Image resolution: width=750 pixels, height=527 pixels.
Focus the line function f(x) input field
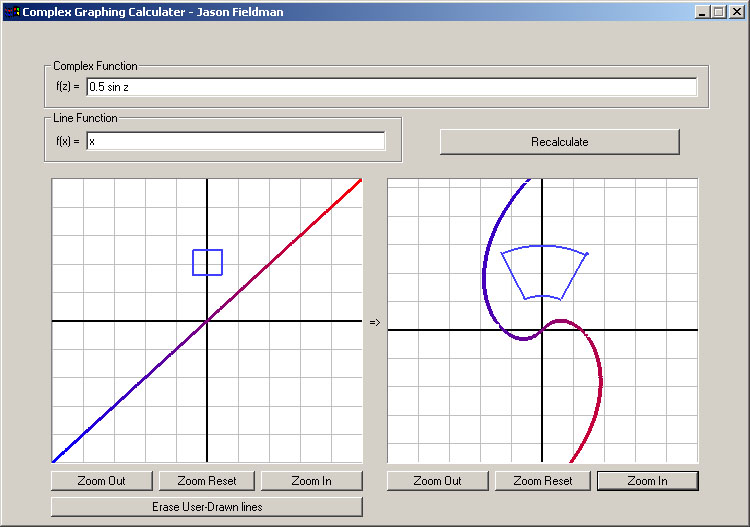[x=236, y=141]
